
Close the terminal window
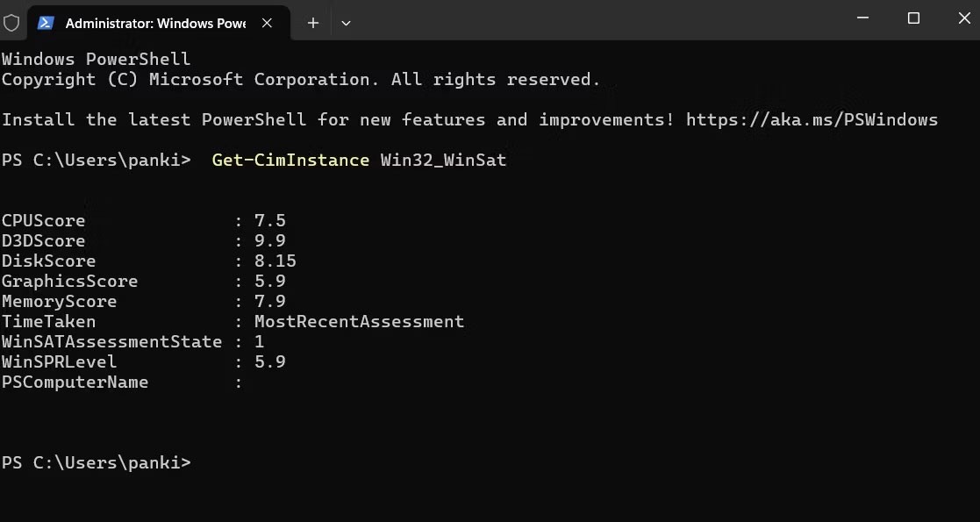pos(962,18)
